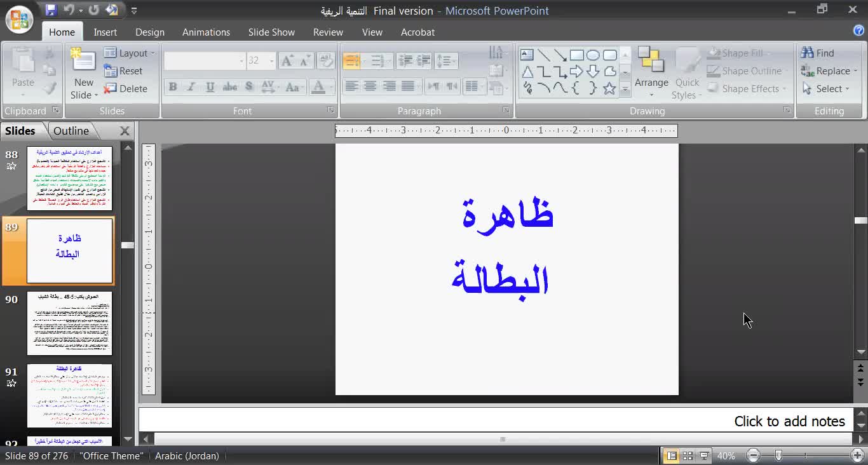This screenshot has height=465, width=868.
Task: Select the 5-Point Star shape
Action: pos(609,88)
